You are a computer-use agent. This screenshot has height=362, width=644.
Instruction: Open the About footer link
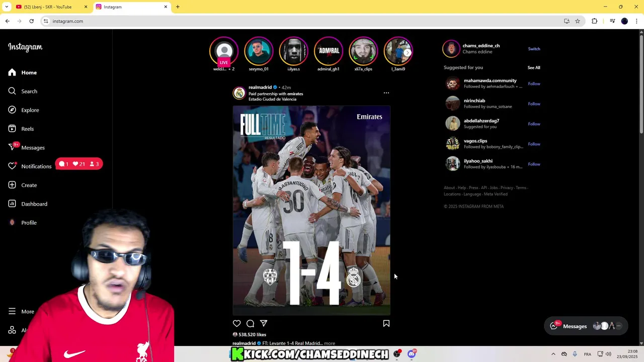coord(449,188)
